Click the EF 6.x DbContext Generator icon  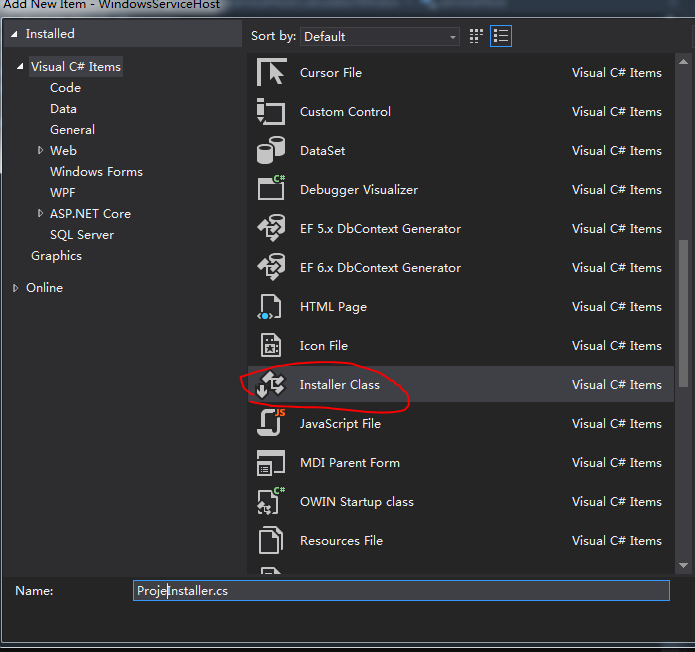[271, 267]
